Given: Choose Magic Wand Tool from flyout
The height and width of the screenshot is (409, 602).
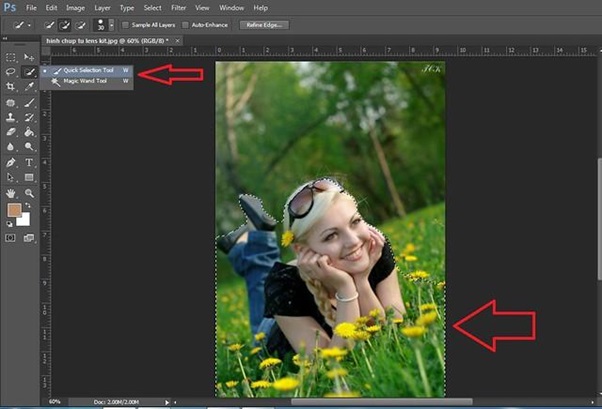Looking at the screenshot, I should point(87,81).
